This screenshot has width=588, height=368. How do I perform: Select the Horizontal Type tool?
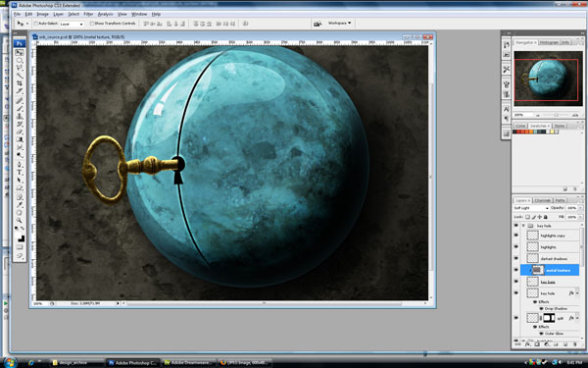click(20, 172)
